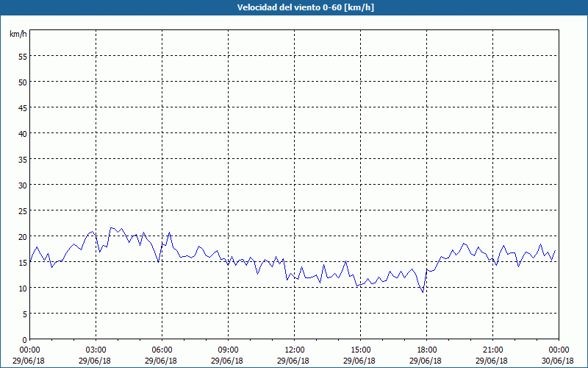Click the '12:00' time axis label
The image size is (588, 368).
pyautogui.click(x=295, y=350)
